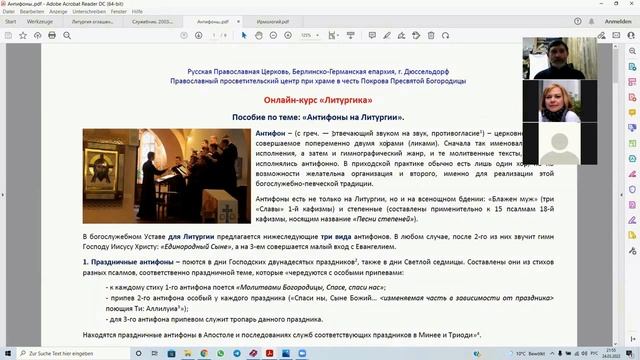The height and width of the screenshot is (360, 640).
Task: Open the Windows Start button
Action: click(x=7, y=353)
